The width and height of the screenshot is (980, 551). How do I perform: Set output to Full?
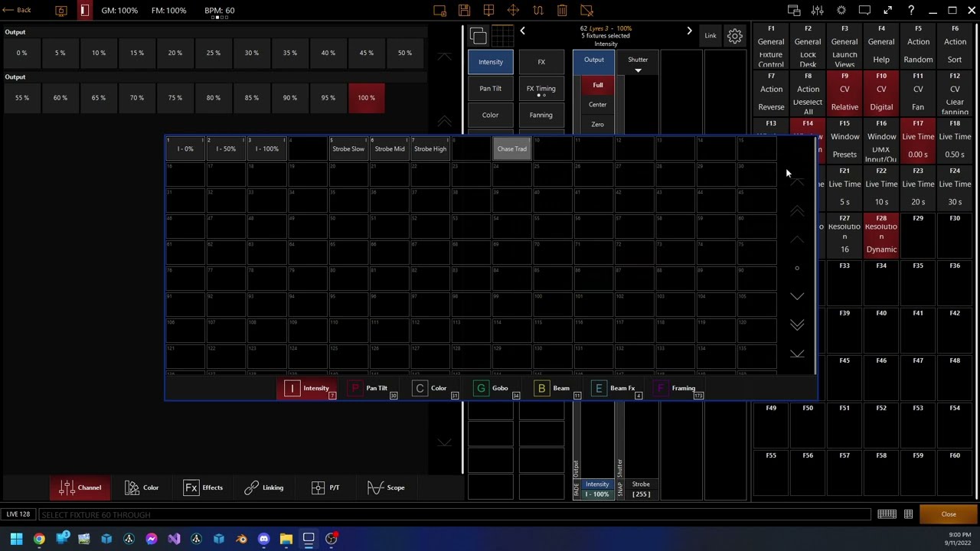(x=598, y=85)
